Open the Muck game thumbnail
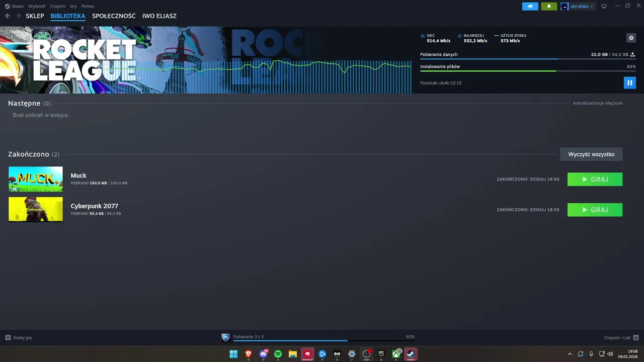644x362 pixels. click(x=36, y=179)
